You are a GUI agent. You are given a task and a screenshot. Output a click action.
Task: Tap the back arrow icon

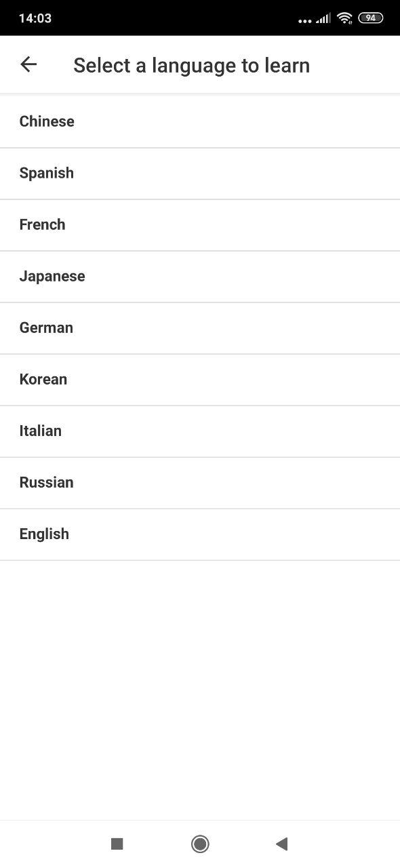28,64
